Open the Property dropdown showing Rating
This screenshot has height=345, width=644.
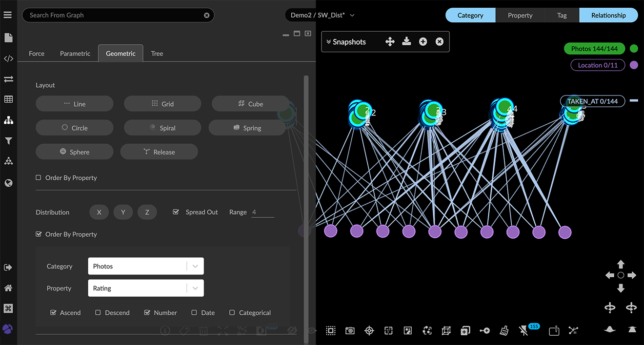tap(145, 288)
